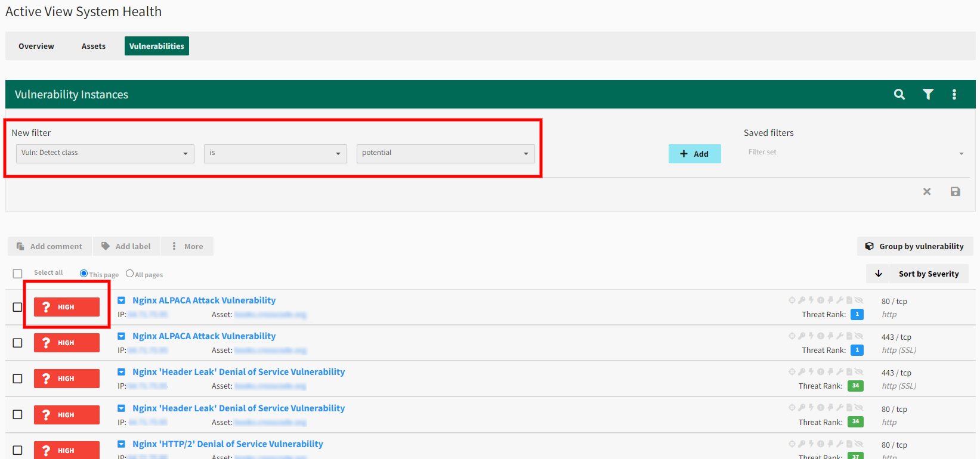Open the three-dot options menu in header
Image resolution: width=980 pixels, height=459 pixels.
point(954,94)
